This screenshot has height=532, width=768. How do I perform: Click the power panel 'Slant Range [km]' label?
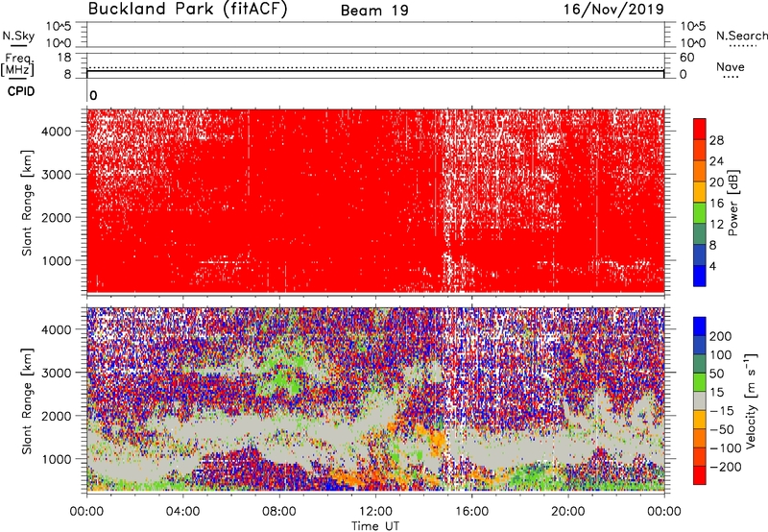tap(27, 203)
